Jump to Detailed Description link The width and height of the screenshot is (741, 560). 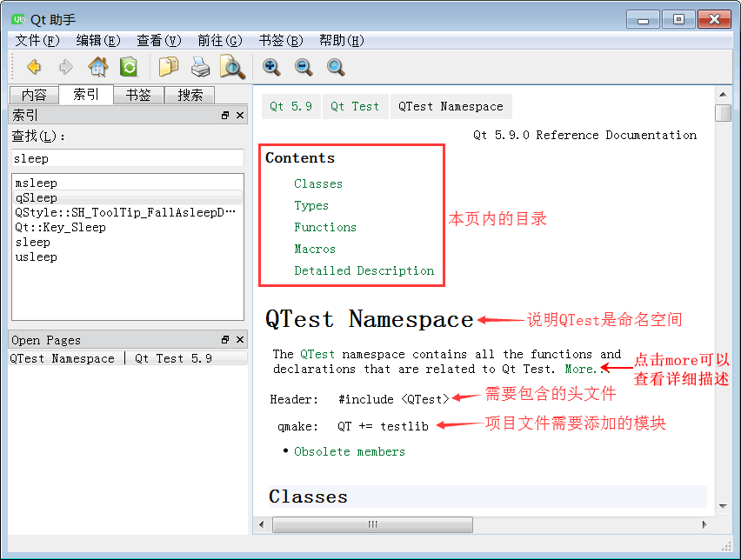click(x=364, y=270)
